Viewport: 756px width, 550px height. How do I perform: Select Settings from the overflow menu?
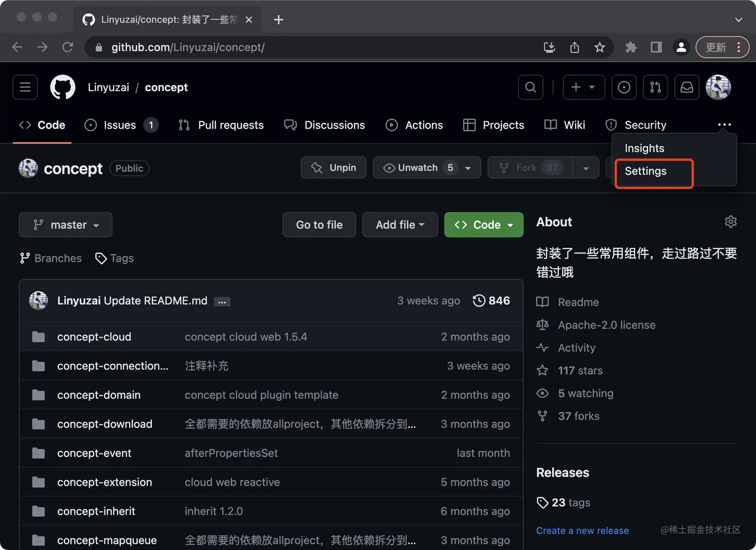point(645,171)
